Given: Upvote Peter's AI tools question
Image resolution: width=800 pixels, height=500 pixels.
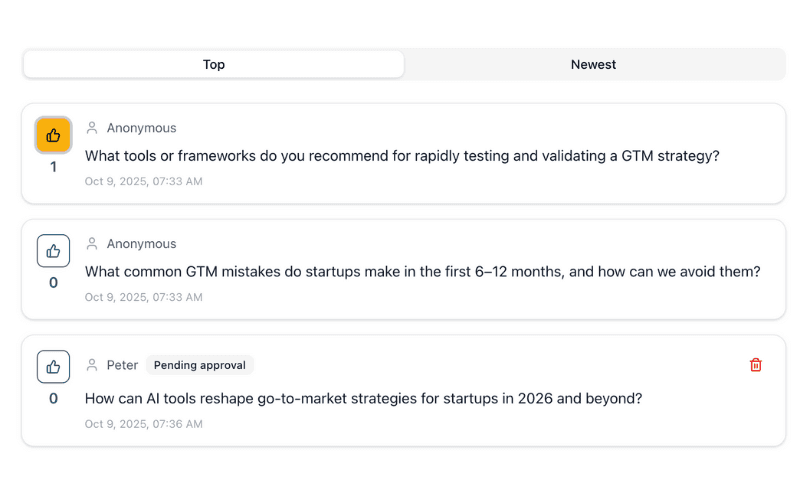Looking at the screenshot, I should [x=53, y=367].
